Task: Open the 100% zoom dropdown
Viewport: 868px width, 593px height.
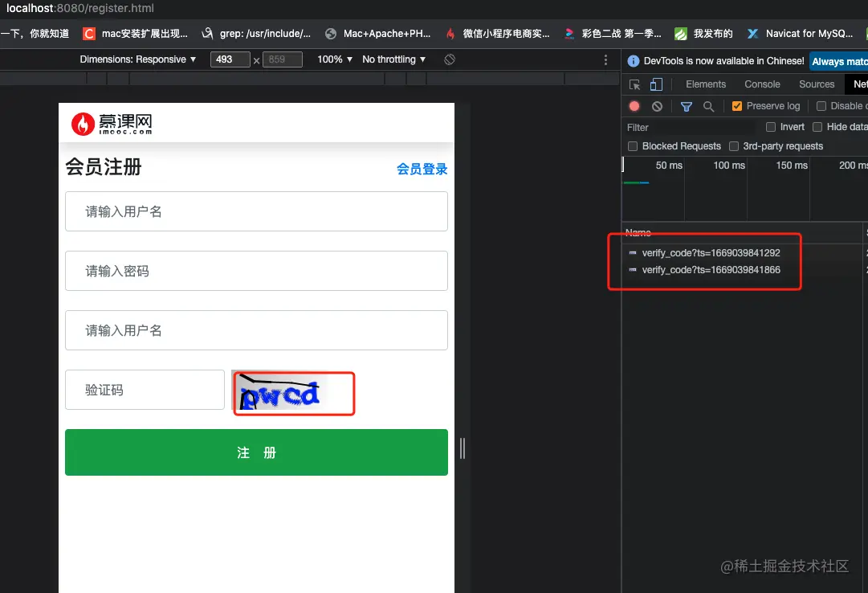Action: click(334, 59)
